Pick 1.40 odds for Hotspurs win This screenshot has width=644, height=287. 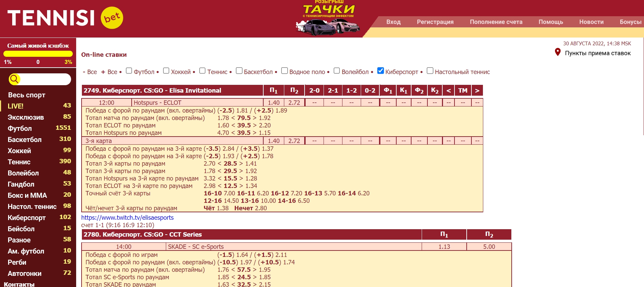click(x=273, y=103)
